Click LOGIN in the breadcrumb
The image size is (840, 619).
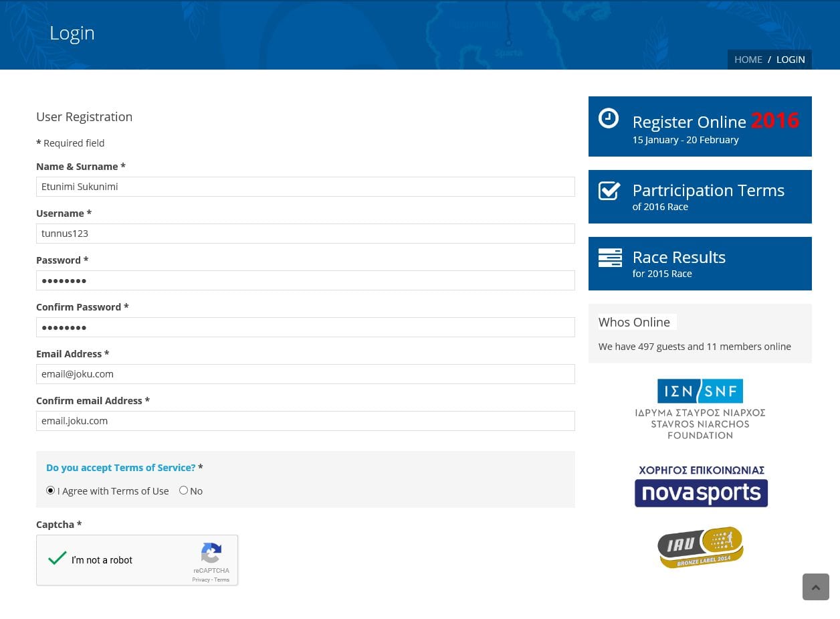tap(791, 60)
